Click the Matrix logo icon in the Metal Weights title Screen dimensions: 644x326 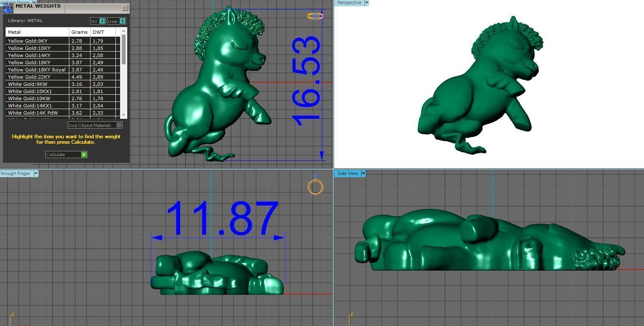pyautogui.click(x=8, y=8)
